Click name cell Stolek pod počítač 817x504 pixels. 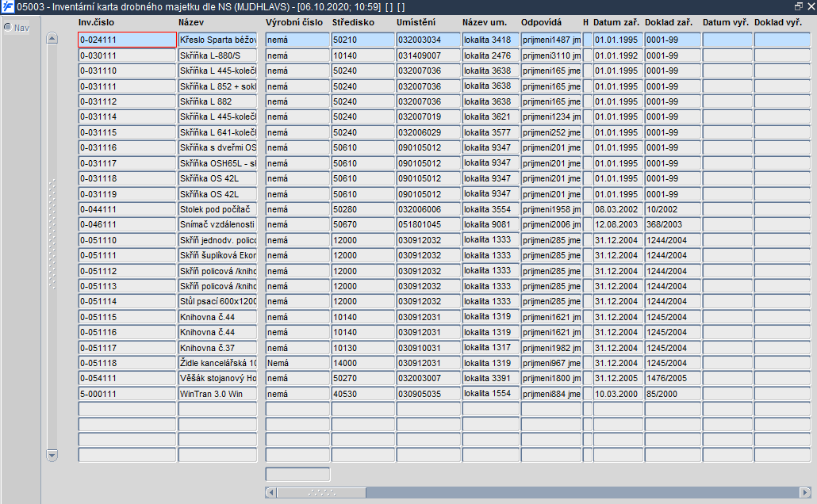coord(218,209)
